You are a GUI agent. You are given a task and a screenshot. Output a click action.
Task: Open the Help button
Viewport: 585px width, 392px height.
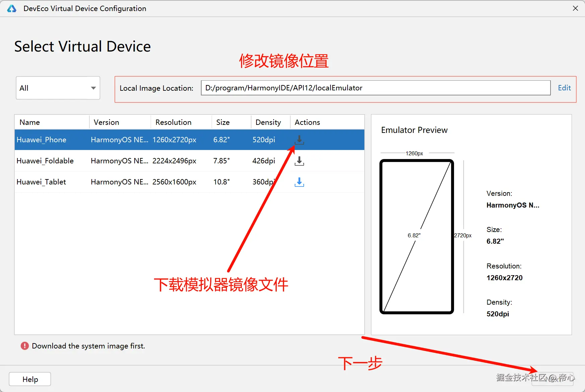click(x=30, y=379)
